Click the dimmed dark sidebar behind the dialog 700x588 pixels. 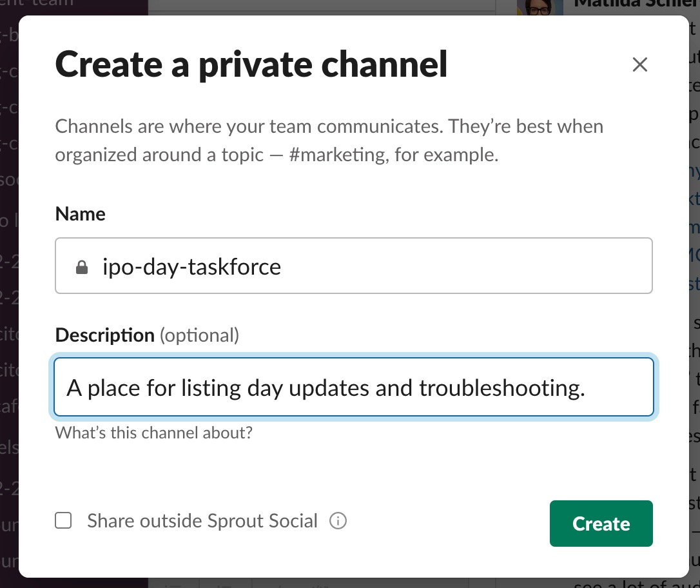9,290
